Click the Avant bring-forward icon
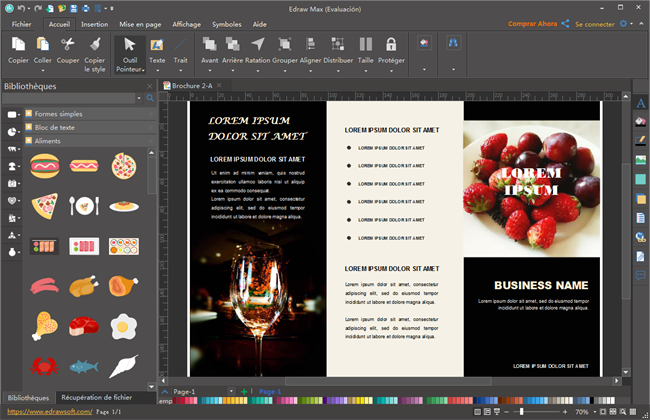Image resolution: width=650 pixels, height=420 pixels. [x=209, y=45]
